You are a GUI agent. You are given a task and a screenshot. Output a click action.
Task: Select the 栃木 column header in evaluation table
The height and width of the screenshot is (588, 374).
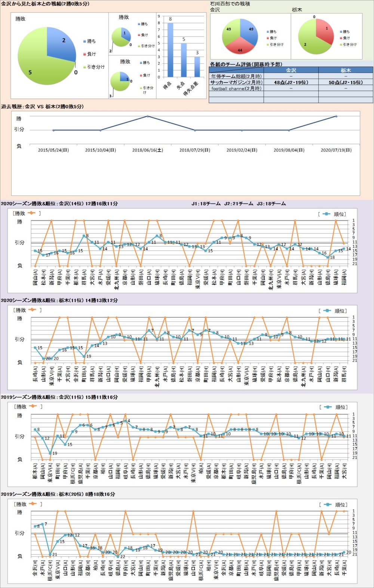click(346, 70)
